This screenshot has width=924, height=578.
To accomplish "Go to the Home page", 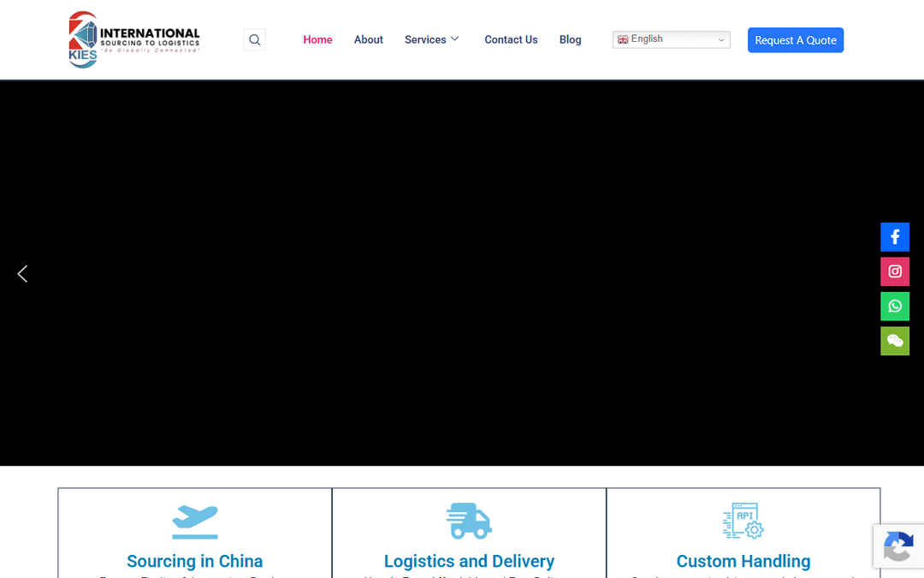I will [317, 39].
